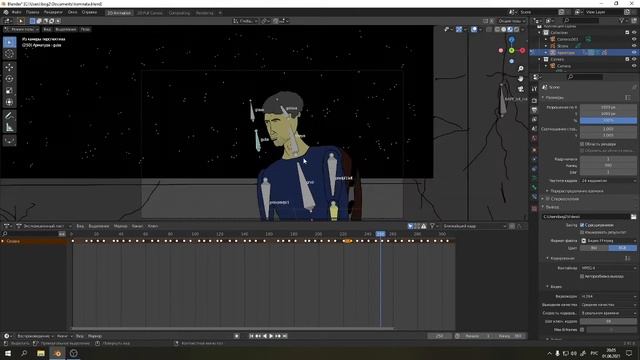Open the video codec H.264 dropdown
The image size is (640, 360).
(608, 296)
